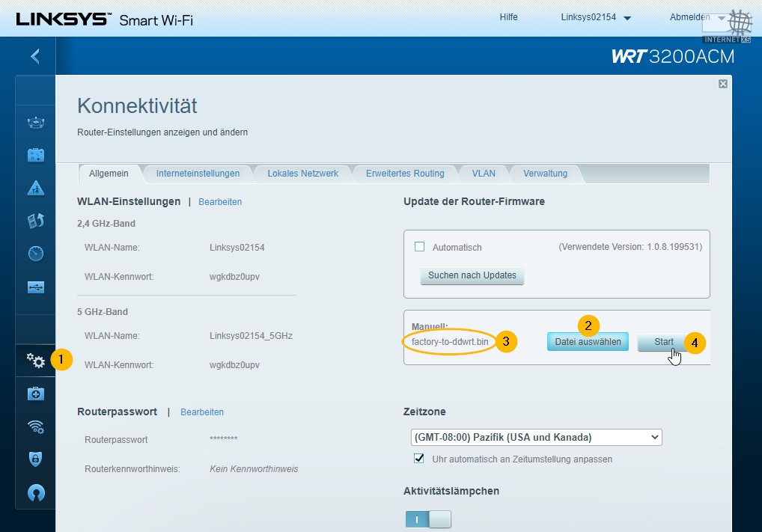Click the masked Routerpasswort value
Viewport: 762px width, 532px height.
tap(224, 438)
